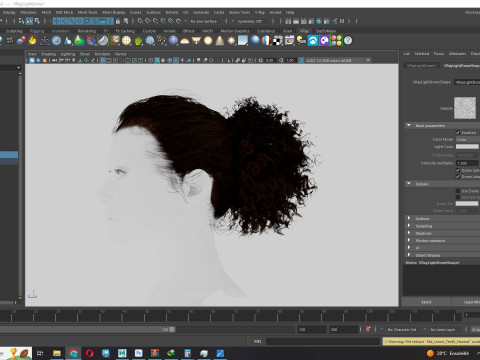Click the Dome Tex color swatch
The height and width of the screenshot is (360, 480).
tap(467, 204)
